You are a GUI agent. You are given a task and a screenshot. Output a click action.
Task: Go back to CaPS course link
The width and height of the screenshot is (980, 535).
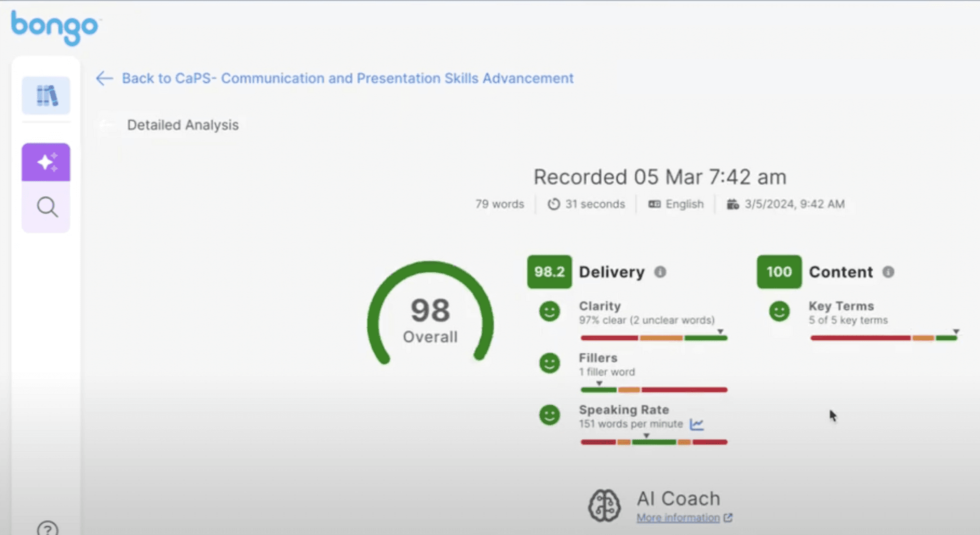[347, 78]
